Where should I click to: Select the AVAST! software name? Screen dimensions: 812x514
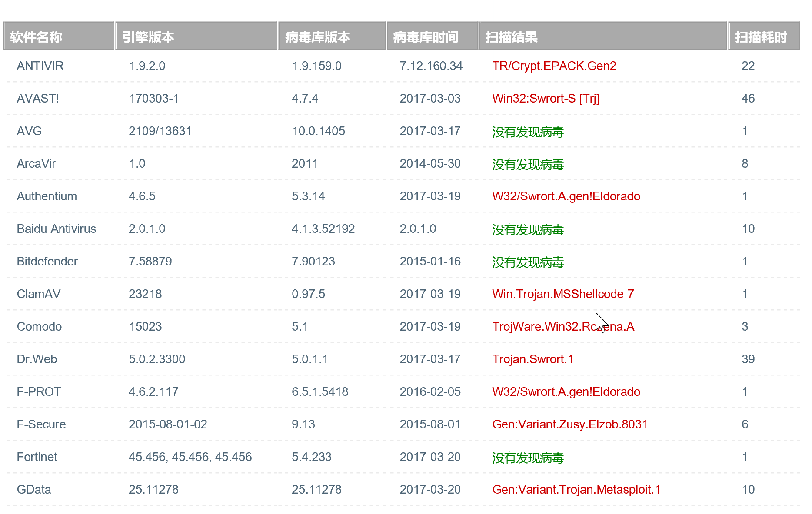coord(38,99)
